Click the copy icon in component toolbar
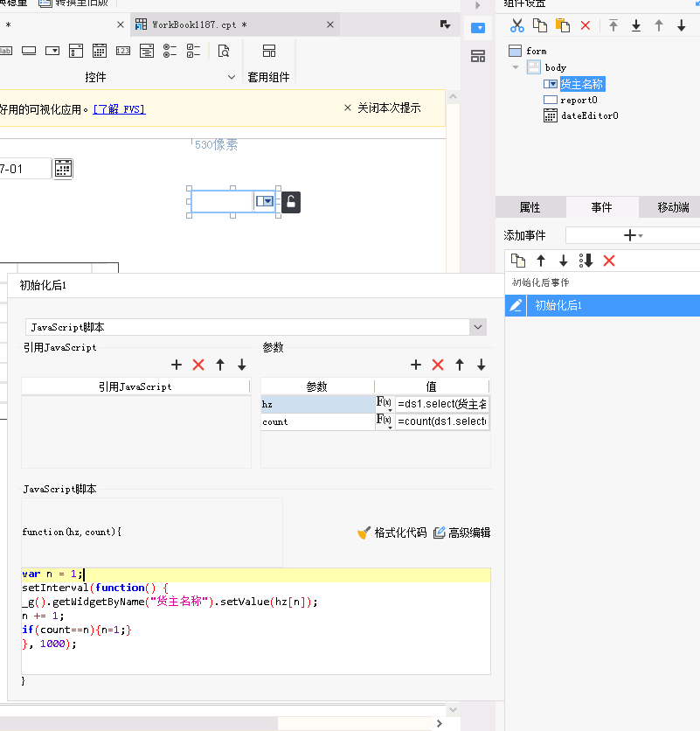The image size is (700, 731). click(x=540, y=25)
